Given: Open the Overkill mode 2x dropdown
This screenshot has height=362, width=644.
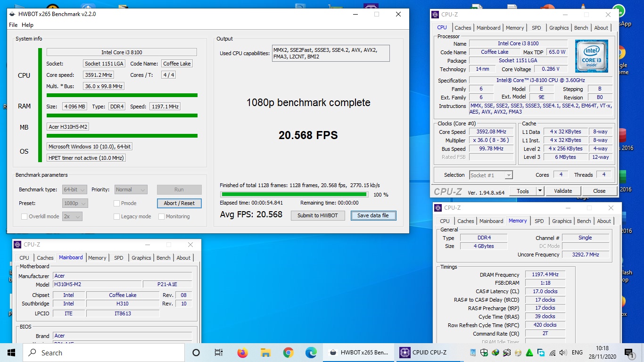Looking at the screenshot, I should [x=72, y=216].
